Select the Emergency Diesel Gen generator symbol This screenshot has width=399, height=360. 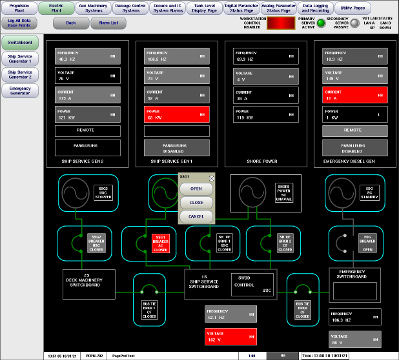tap(342, 192)
